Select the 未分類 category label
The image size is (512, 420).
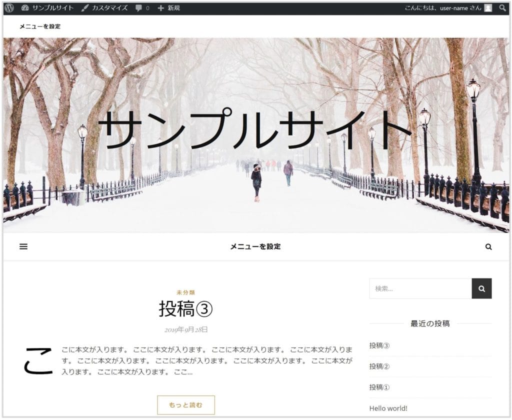tap(185, 292)
